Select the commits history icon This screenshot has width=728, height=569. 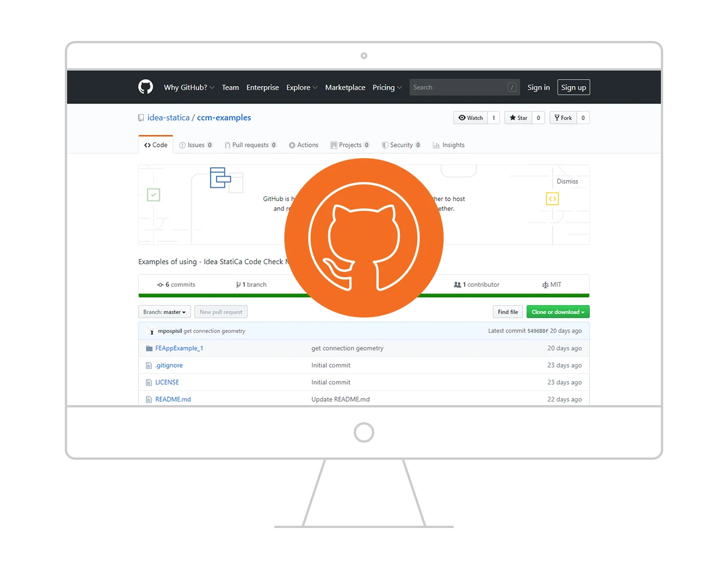tap(160, 284)
